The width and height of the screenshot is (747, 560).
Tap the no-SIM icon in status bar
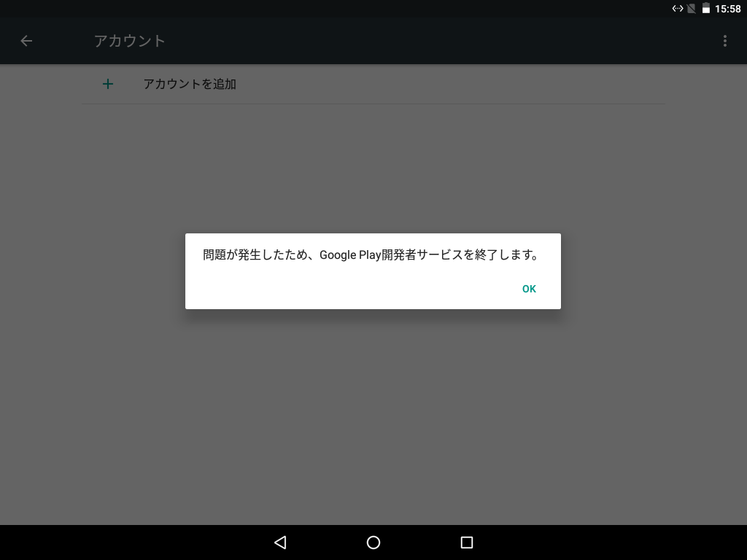(x=692, y=8)
